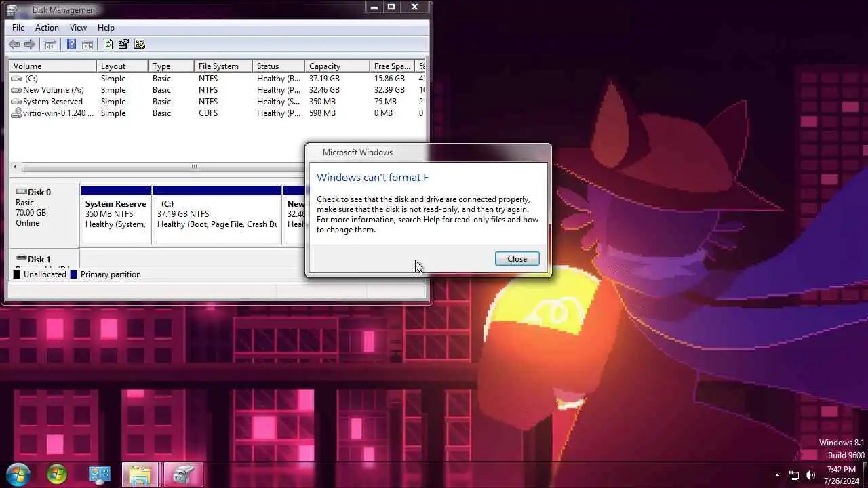Click the 75 MB free space cell

pos(385,102)
